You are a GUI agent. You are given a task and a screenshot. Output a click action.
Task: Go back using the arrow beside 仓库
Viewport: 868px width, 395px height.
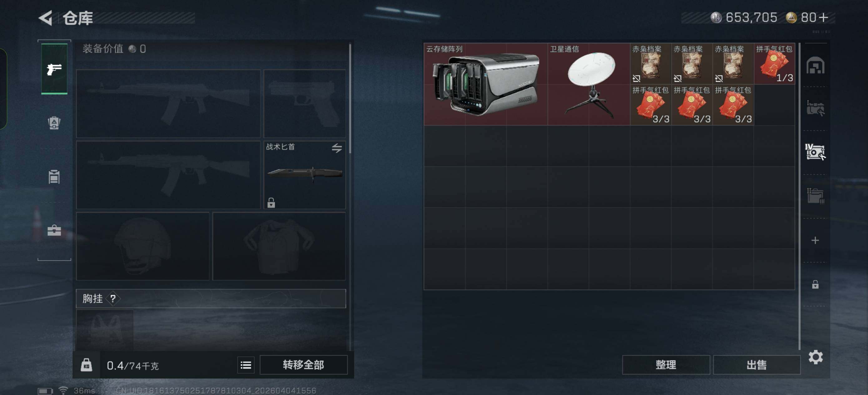[46, 18]
